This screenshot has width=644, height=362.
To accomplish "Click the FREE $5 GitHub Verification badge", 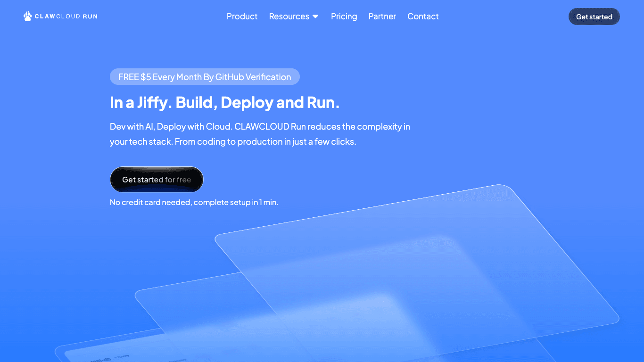I will click(205, 77).
